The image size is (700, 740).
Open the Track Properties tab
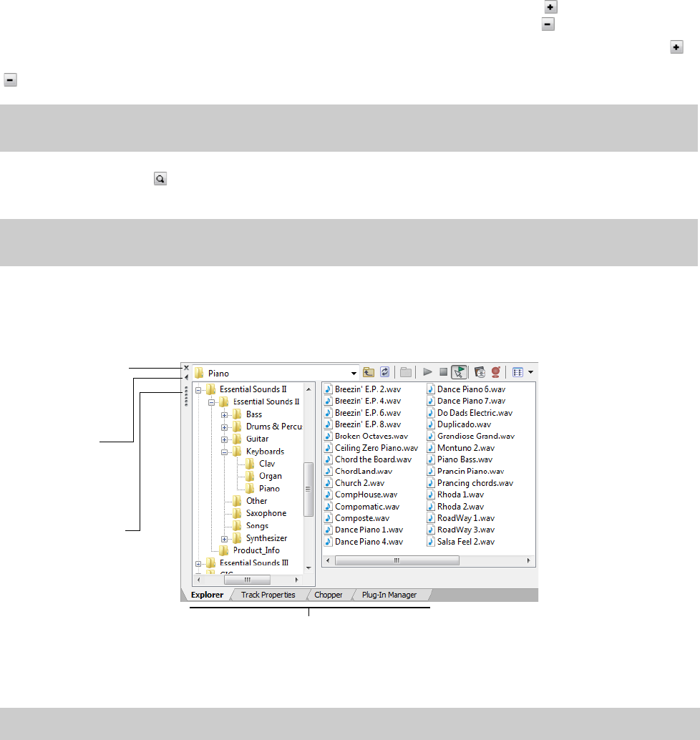point(268,595)
